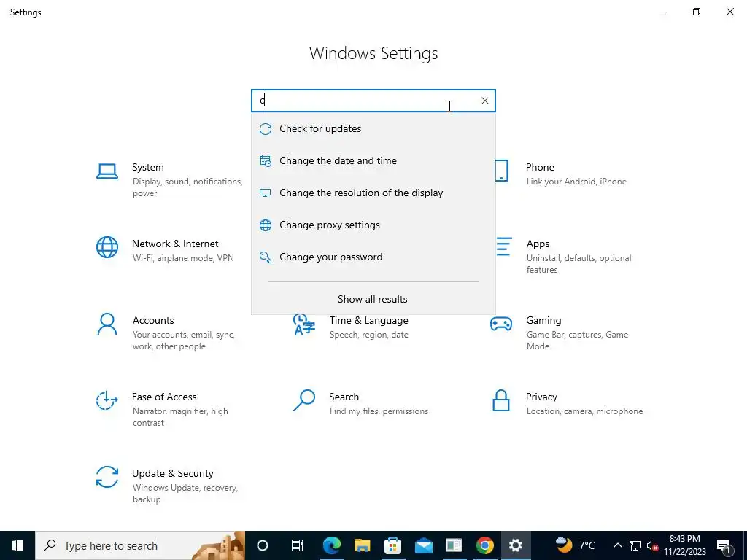Open Network & Internet globe icon

107,248
